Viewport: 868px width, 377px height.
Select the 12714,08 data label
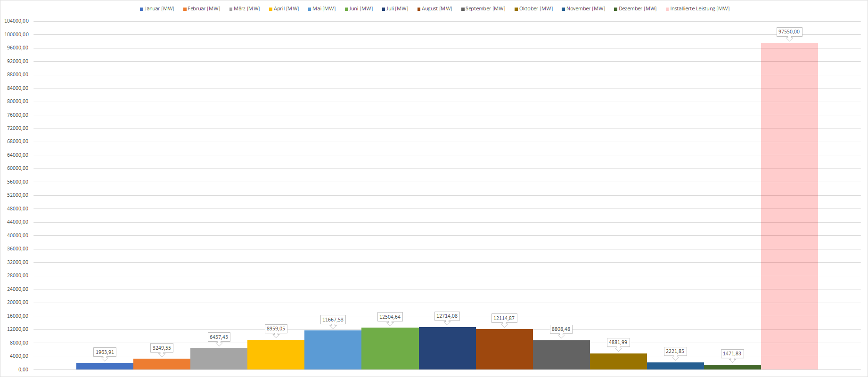click(x=447, y=316)
